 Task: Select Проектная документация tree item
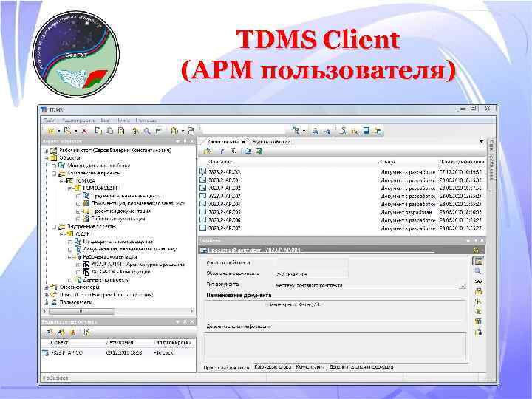(x=120, y=211)
